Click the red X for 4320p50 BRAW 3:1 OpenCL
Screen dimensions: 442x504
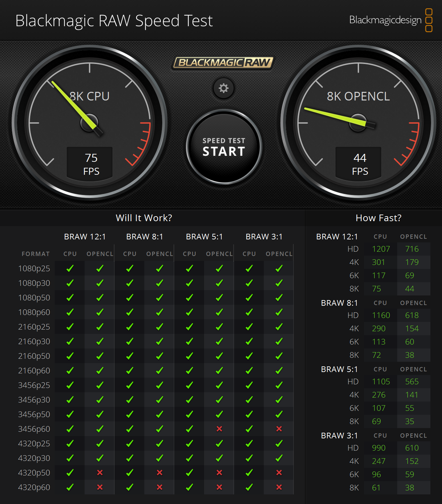coord(279,472)
